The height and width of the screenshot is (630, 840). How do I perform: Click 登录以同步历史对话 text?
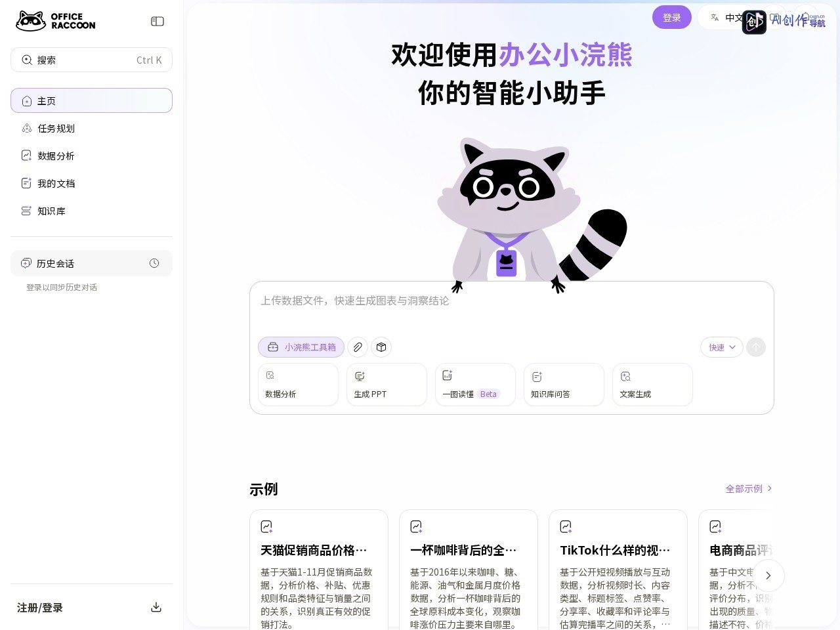62,287
